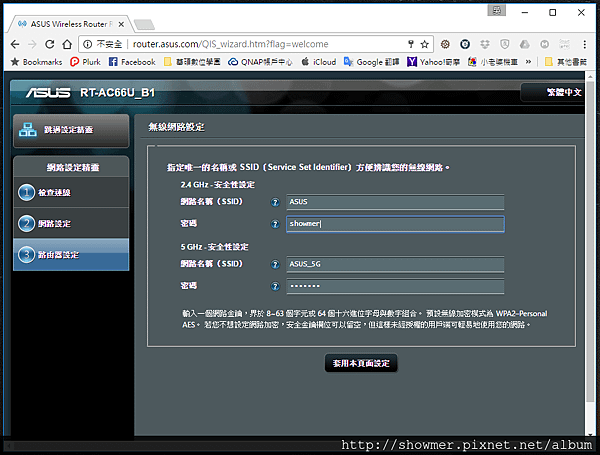Screen dimensions: 600x455
Task: Click the 跳過設定精靈 sidebar button
Action: click(x=71, y=130)
